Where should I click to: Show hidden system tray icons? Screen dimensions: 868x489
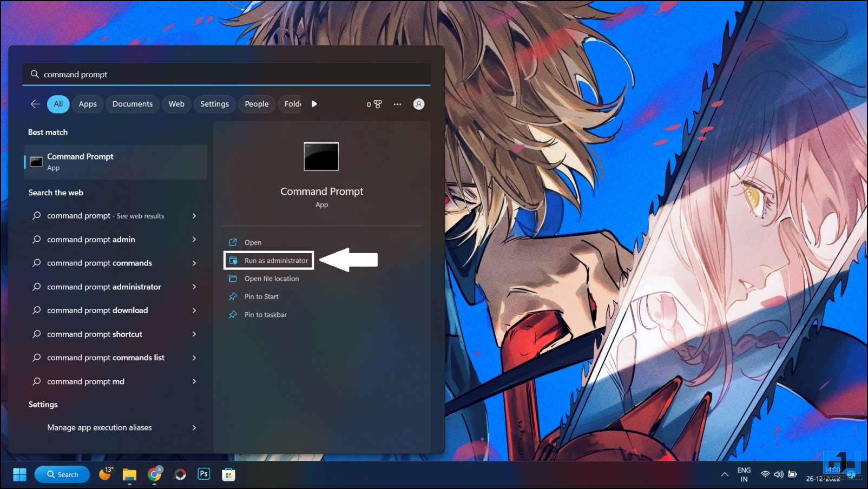(725, 474)
